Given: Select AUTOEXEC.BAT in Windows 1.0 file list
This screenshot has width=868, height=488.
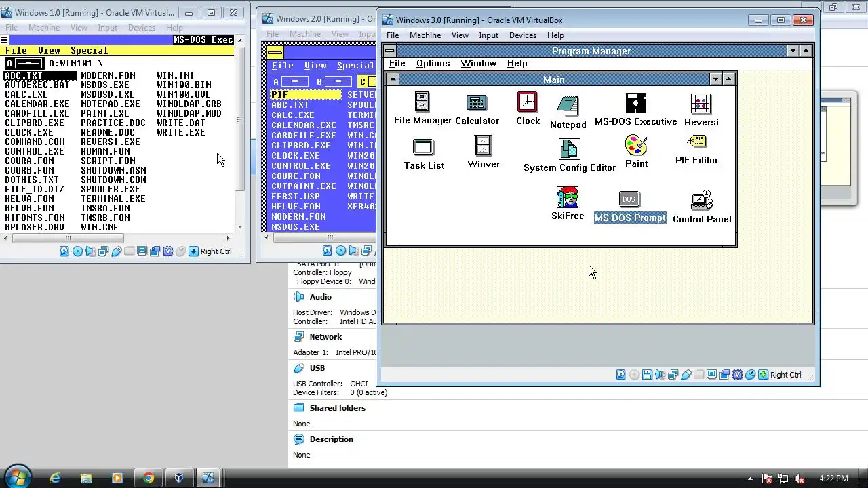Looking at the screenshot, I should tap(37, 85).
